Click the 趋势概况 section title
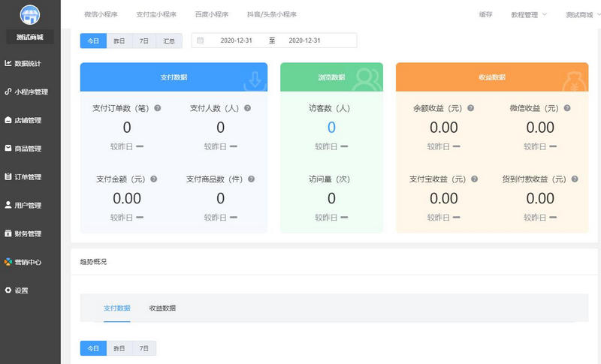The height and width of the screenshot is (364, 601). click(x=93, y=262)
